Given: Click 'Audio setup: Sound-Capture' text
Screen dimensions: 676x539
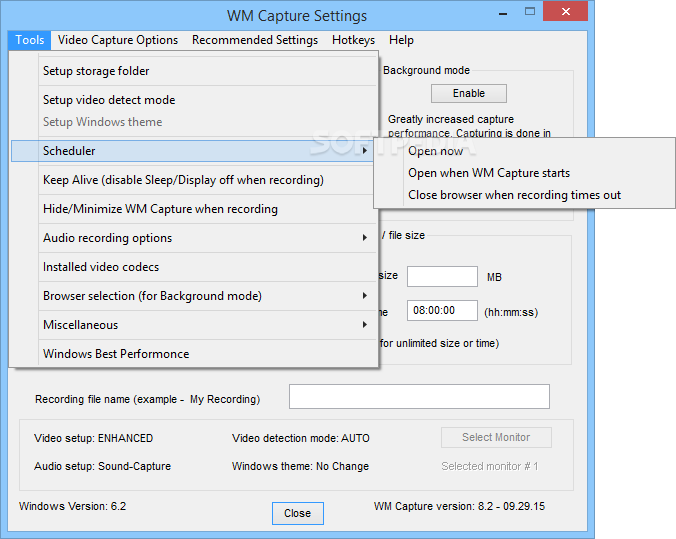Looking at the screenshot, I should pyautogui.click(x=103, y=466).
